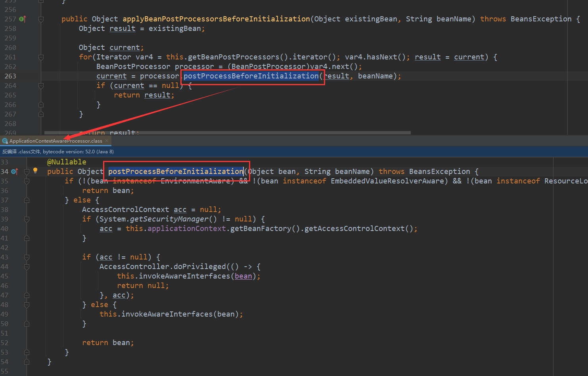
Task: Click line number 263 in the gutter
Action: click(x=10, y=76)
